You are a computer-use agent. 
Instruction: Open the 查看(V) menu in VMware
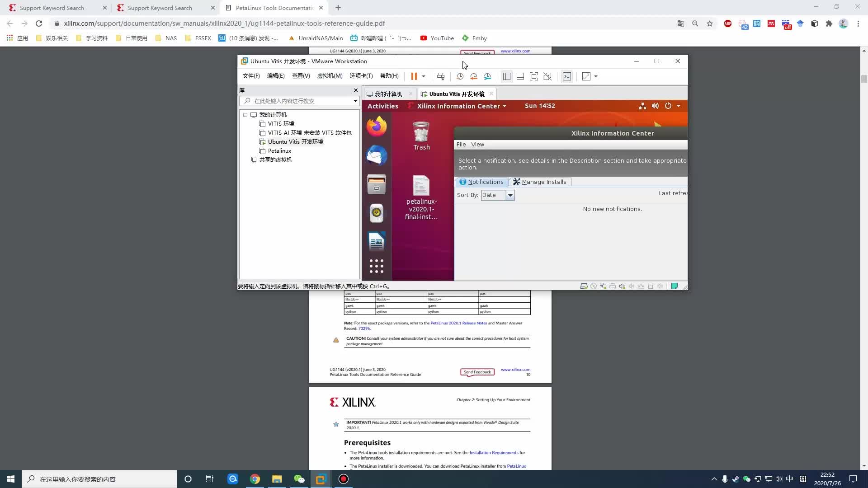pos(301,76)
